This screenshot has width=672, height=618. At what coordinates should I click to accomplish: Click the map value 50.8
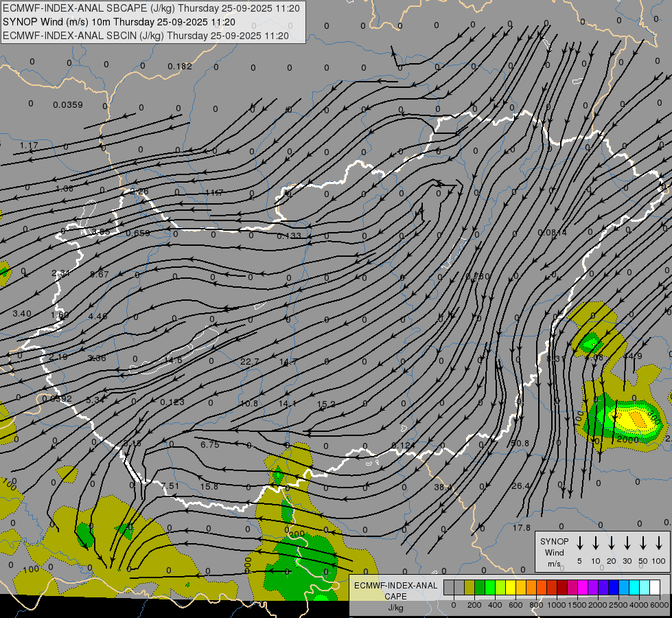pos(520,443)
